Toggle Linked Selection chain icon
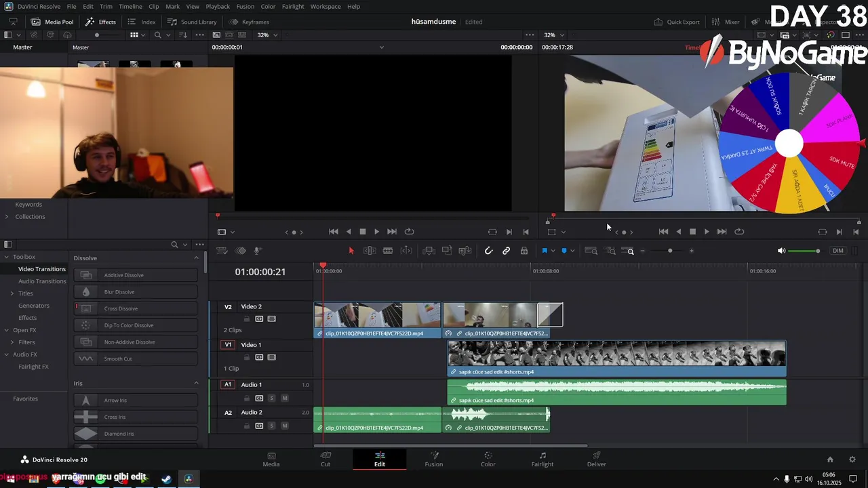 tap(506, 251)
